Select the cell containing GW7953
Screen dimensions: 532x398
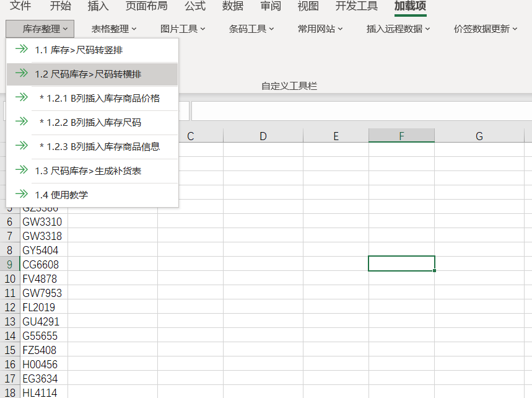[44, 293]
